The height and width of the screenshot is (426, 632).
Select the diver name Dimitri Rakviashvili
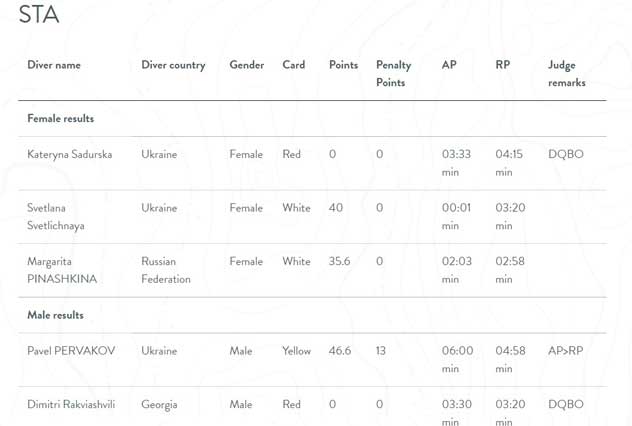coord(71,404)
